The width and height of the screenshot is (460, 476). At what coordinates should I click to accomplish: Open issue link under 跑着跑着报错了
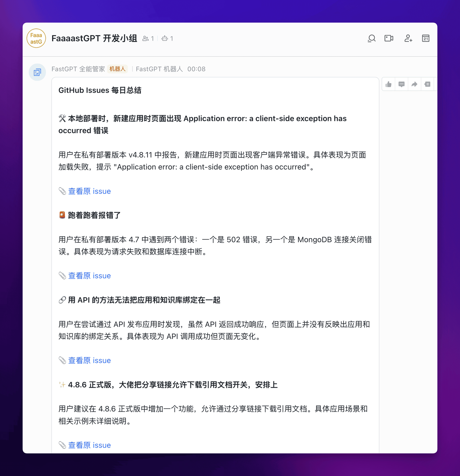coord(89,276)
